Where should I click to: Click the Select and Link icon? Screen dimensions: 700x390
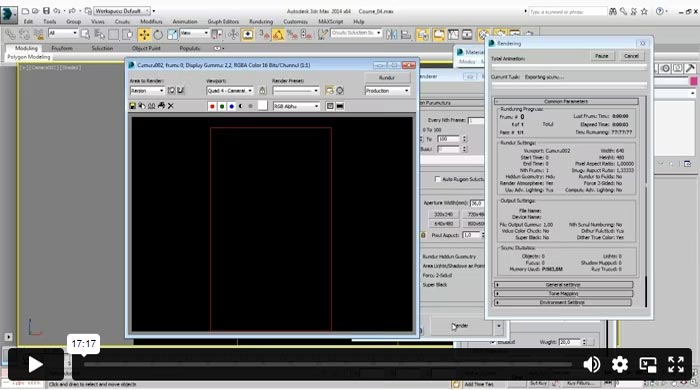[x=10, y=34]
